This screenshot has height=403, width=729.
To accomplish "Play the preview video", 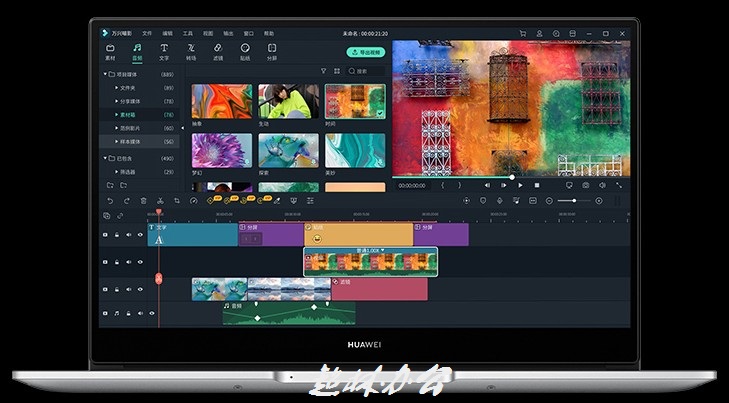I will 520,185.
